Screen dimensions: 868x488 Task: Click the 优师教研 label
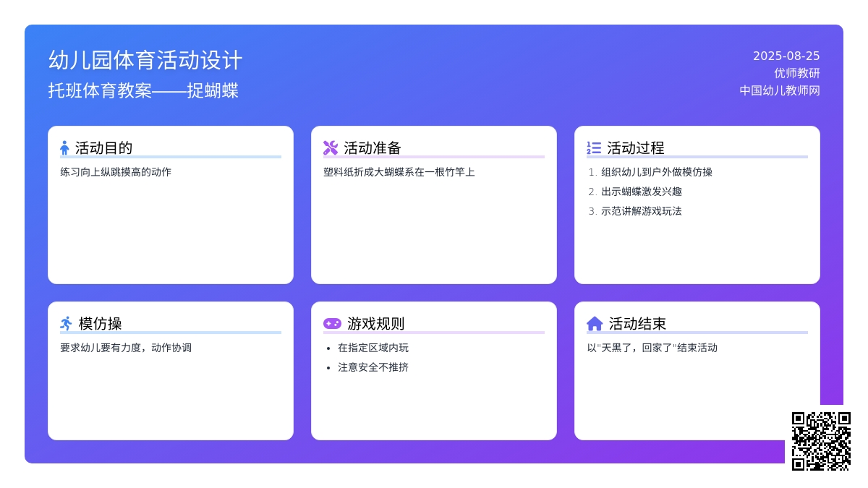[797, 73]
